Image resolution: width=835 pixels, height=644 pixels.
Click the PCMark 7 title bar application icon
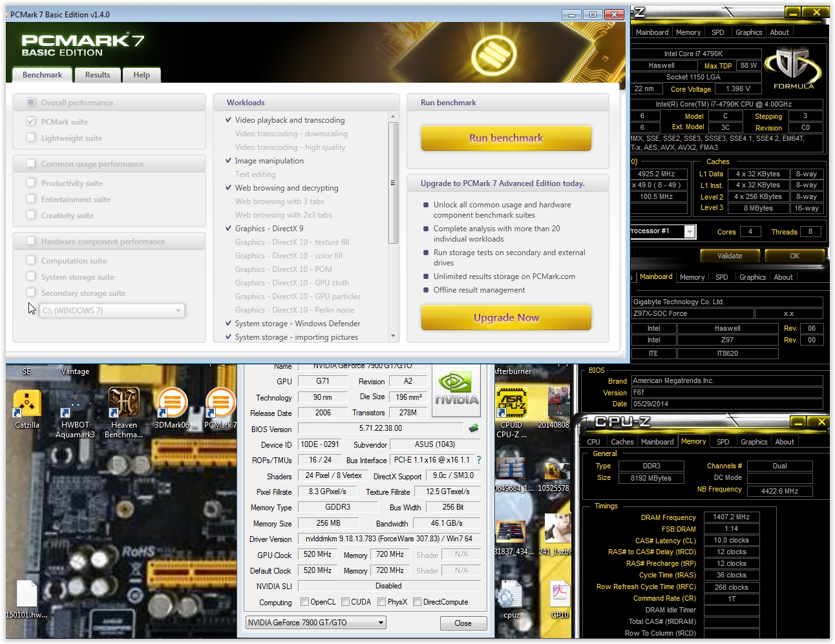[6, 14]
